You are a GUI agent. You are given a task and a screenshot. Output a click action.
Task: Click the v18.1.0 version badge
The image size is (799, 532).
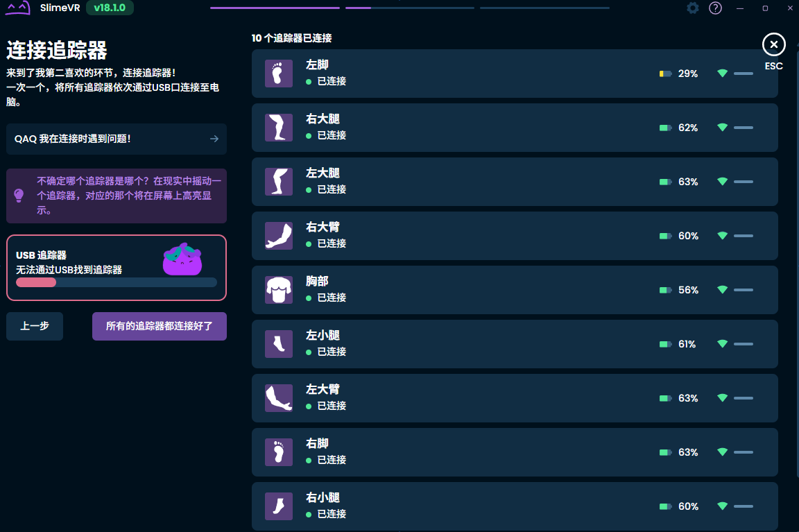point(110,8)
